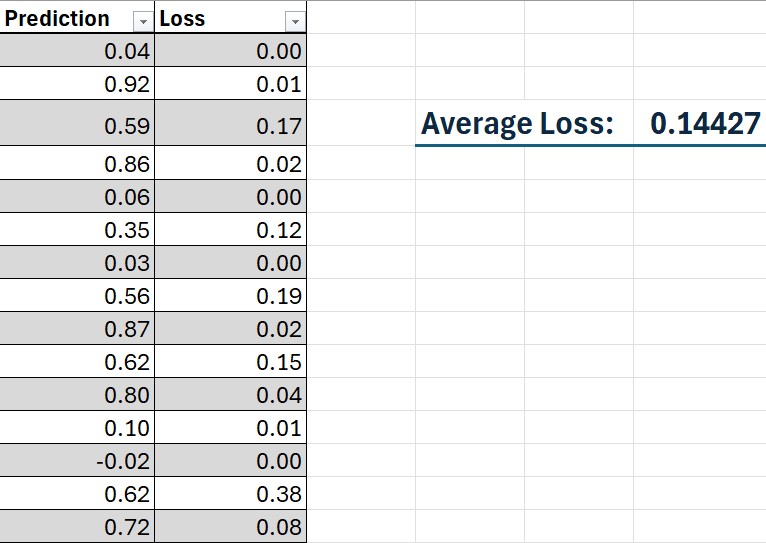766x543 pixels.
Task: Select prediction cell with value 0.92
Action: [x=78, y=85]
